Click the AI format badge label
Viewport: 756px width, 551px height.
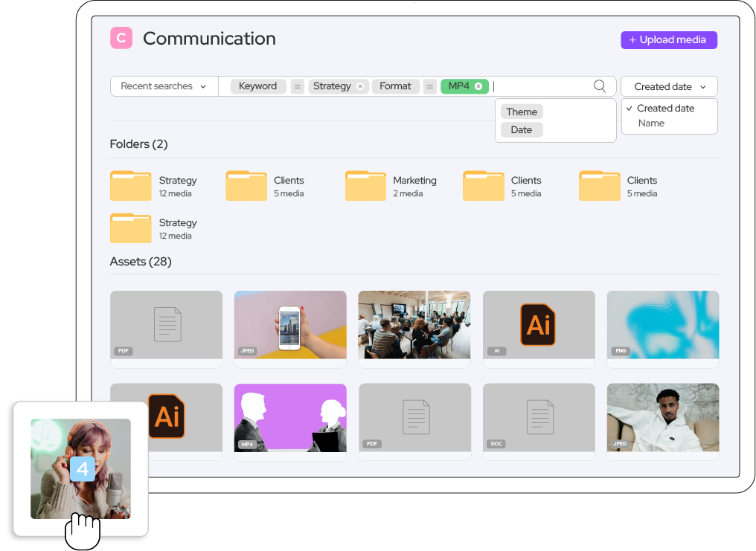click(496, 351)
